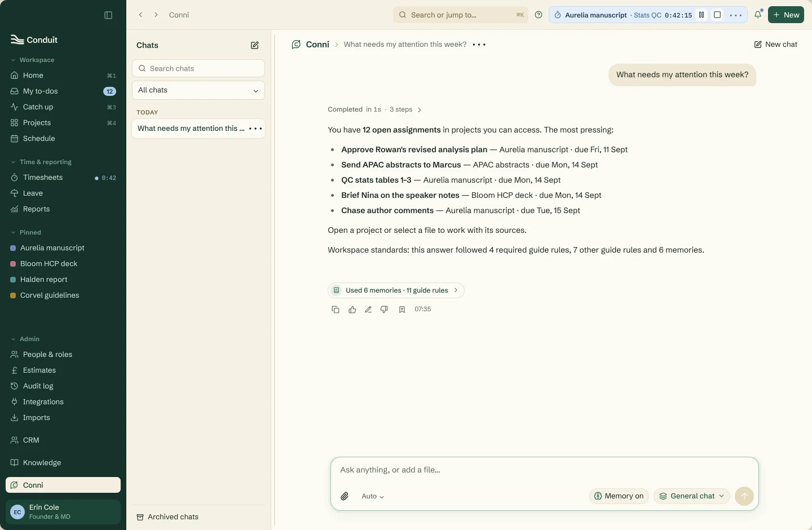Attach a file with the paperclip

(345, 496)
